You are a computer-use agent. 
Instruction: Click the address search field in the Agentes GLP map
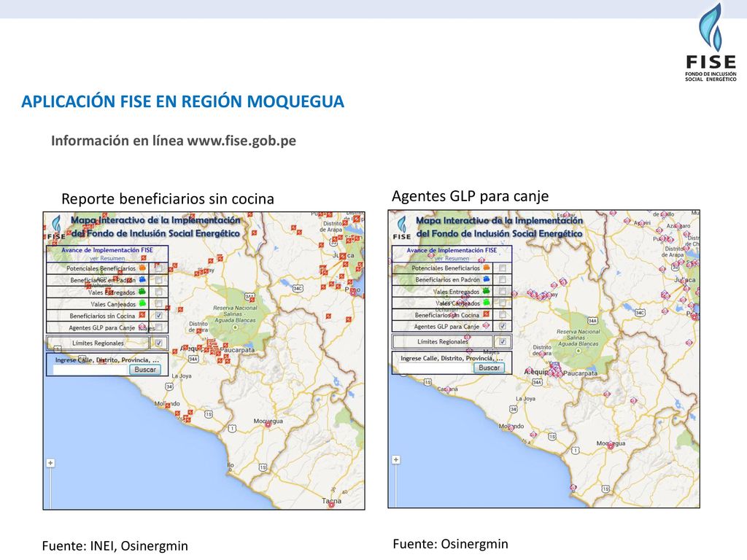click(x=436, y=367)
